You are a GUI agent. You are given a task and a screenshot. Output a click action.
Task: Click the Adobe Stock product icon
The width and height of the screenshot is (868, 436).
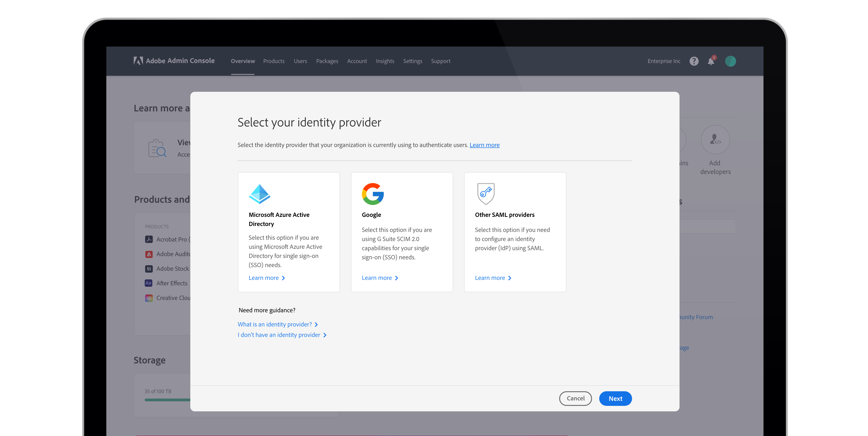point(149,269)
